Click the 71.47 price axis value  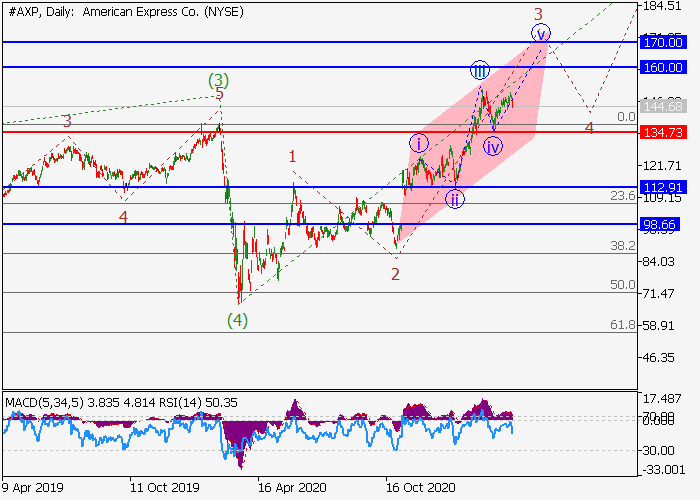pos(658,294)
